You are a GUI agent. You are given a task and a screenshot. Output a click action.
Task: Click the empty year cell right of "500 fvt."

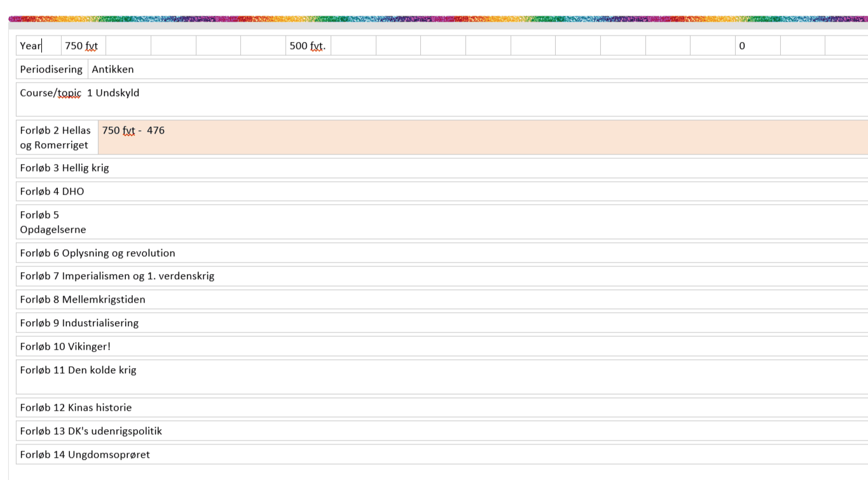tap(354, 46)
